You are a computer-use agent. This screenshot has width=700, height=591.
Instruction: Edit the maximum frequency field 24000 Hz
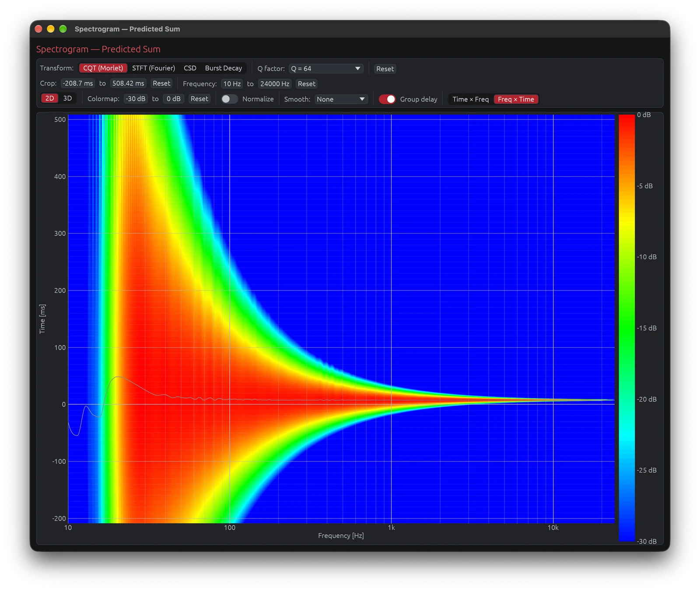point(275,84)
